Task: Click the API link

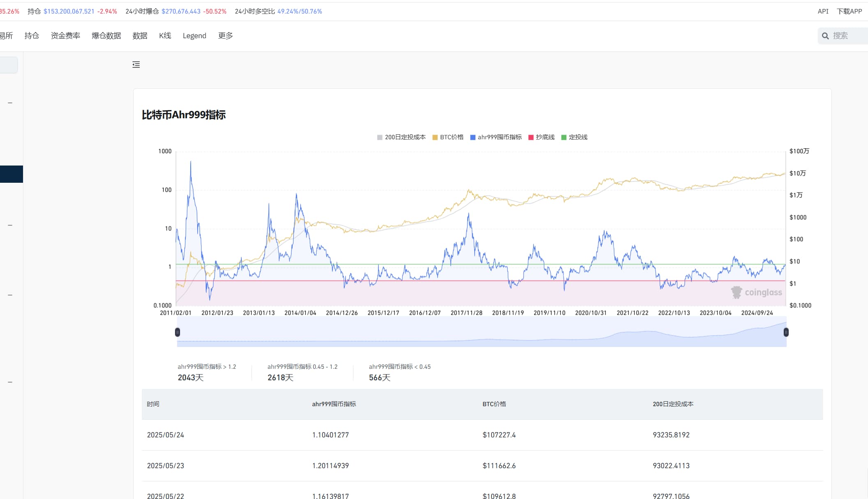Action: (x=823, y=11)
